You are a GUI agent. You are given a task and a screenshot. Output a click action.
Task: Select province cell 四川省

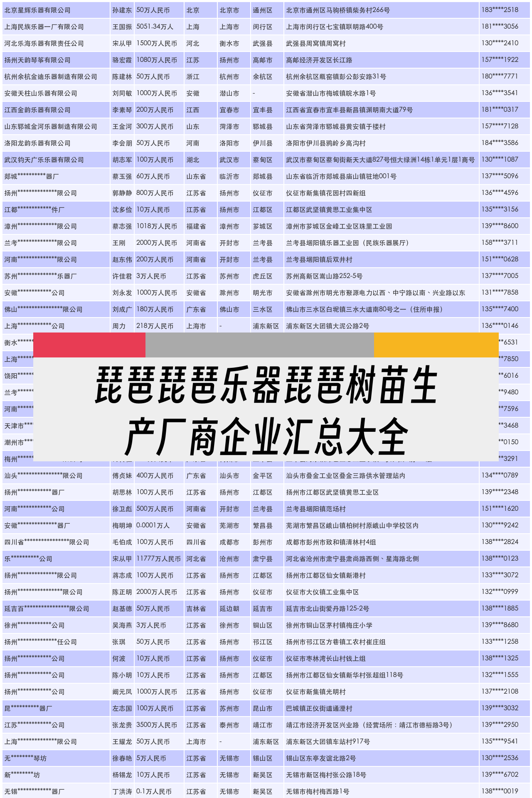[x=196, y=542]
